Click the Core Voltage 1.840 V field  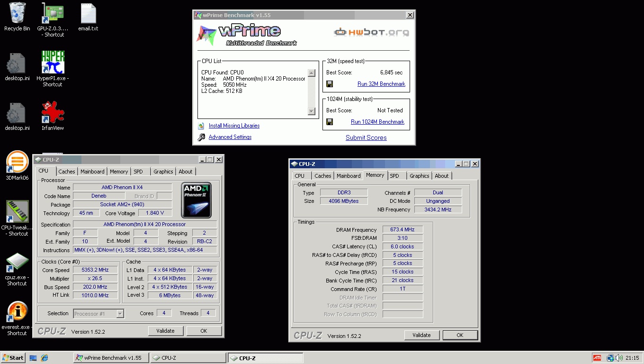(x=155, y=213)
